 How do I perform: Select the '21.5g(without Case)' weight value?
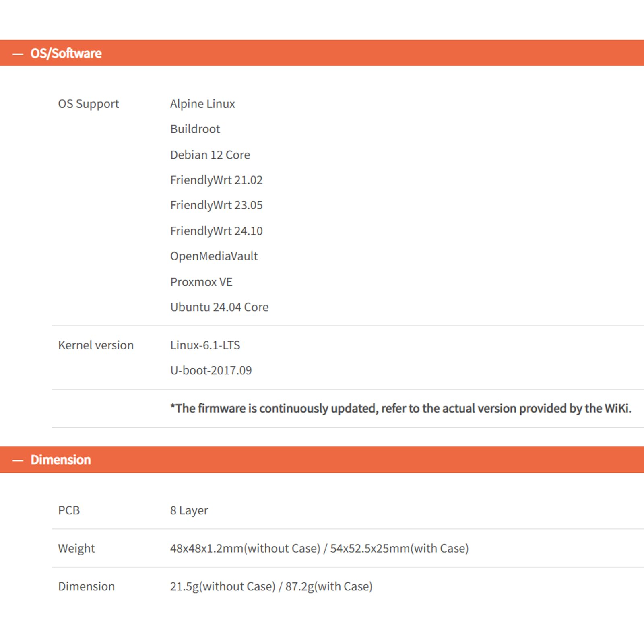click(223, 587)
